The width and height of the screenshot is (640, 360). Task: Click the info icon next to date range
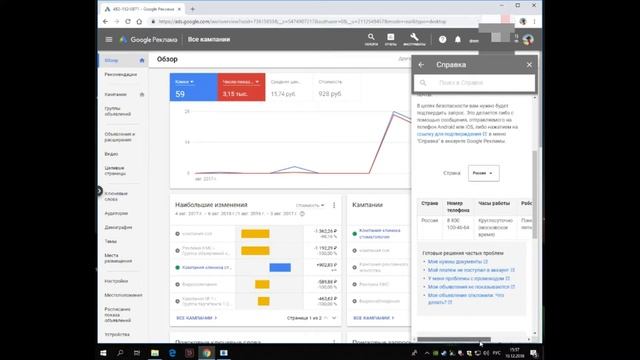(302, 213)
